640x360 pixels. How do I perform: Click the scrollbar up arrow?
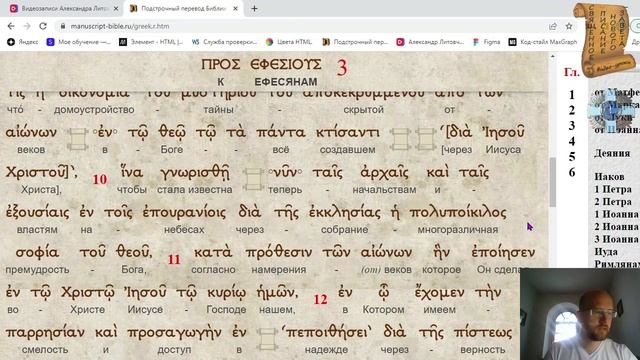tap(553, 57)
